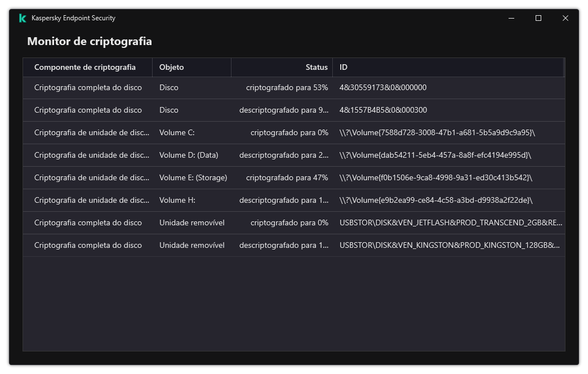The width and height of the screenshot is (588, 374).
Task: Pick the Volume E: (Storage) object
Action: [193, 177]
